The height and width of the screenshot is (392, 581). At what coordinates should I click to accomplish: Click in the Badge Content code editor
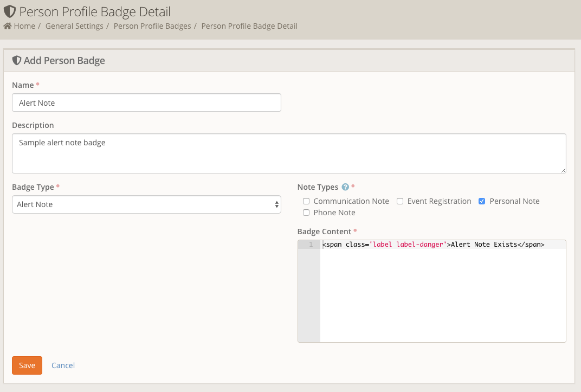pos(442,293)
